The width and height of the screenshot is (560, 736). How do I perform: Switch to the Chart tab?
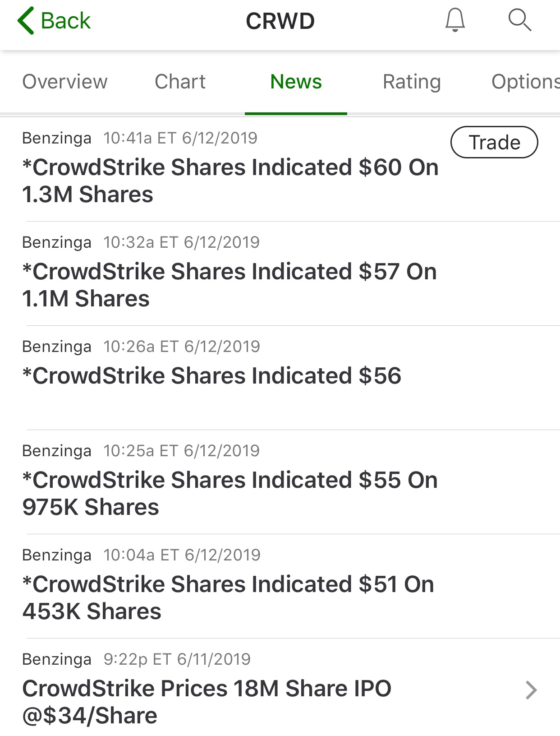(x=180, y=82)
